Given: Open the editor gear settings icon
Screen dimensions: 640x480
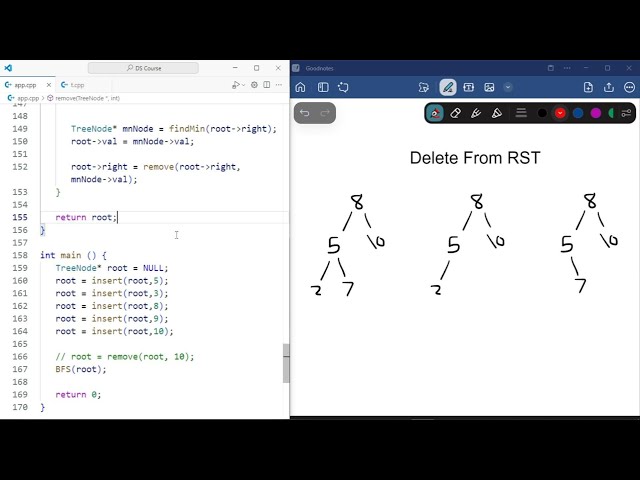Looking at the screenshot, I should point(254,85).
